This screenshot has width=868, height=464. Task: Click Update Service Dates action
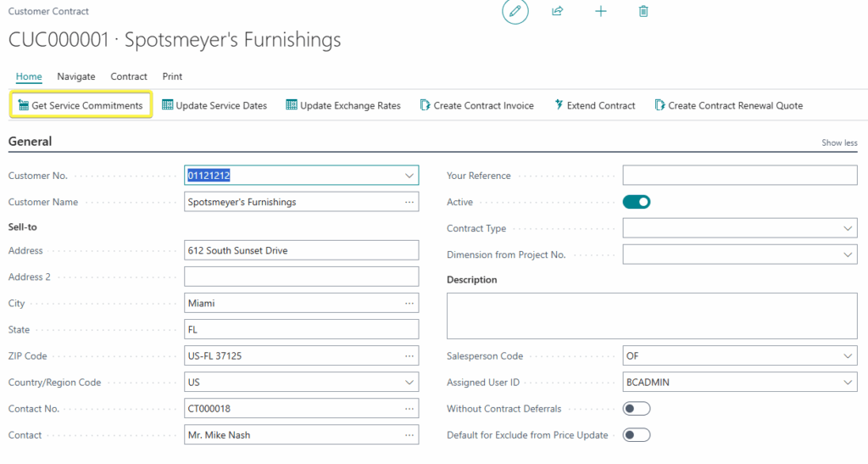coord(214,105)
